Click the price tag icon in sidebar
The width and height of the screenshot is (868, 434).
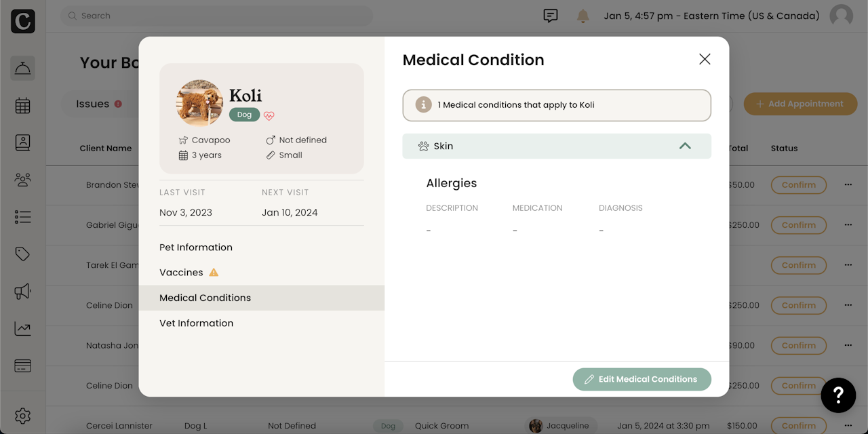click(x=22, y=254)
